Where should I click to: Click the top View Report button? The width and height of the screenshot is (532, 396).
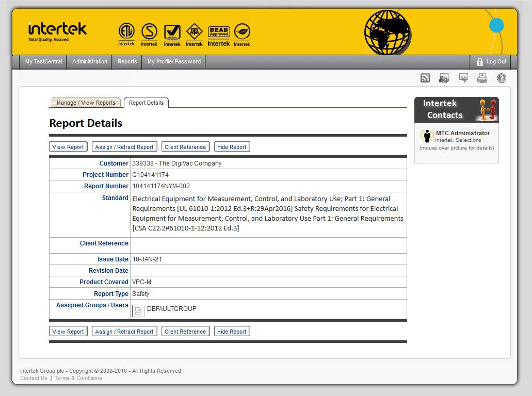click(68, 147)
